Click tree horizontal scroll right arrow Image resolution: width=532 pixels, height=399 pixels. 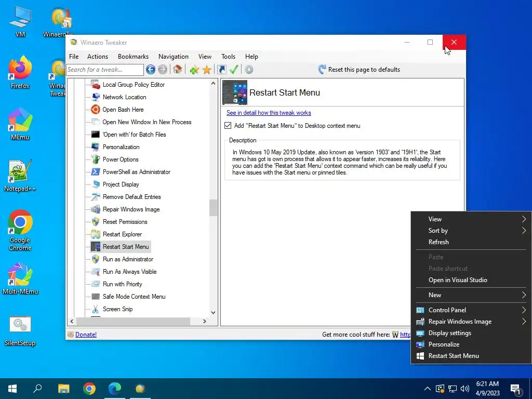pos(204,321)
